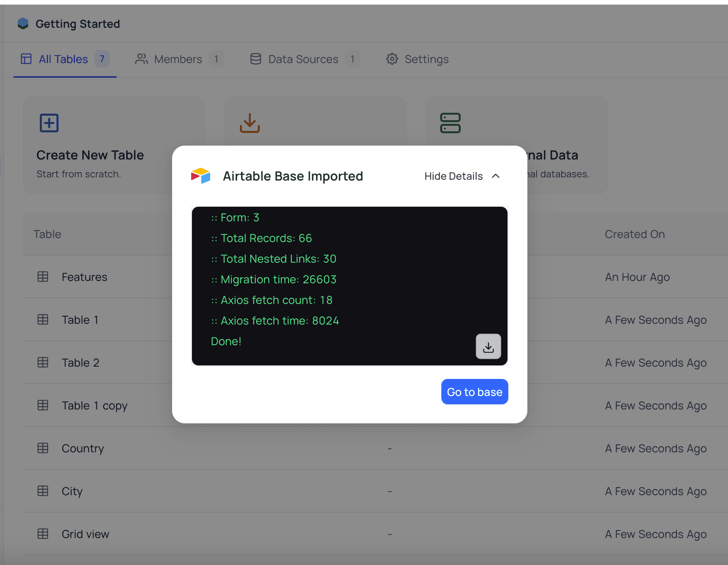Click the green external data server icon
Viewport: 728px width, 565px height.
click(450, 123)
